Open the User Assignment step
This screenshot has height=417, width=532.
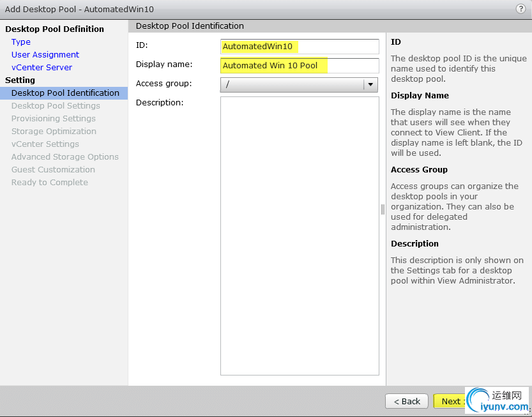(45, 55)
